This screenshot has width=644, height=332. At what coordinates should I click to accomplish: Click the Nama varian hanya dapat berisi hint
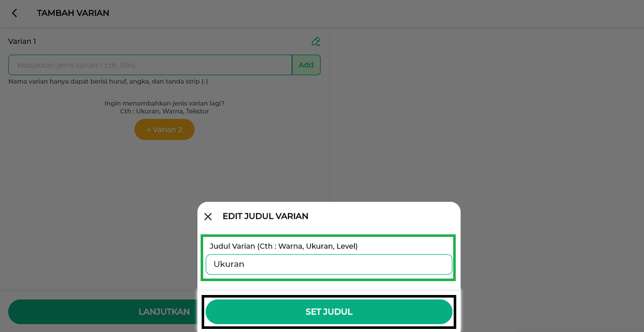click(x=108, y=81)
